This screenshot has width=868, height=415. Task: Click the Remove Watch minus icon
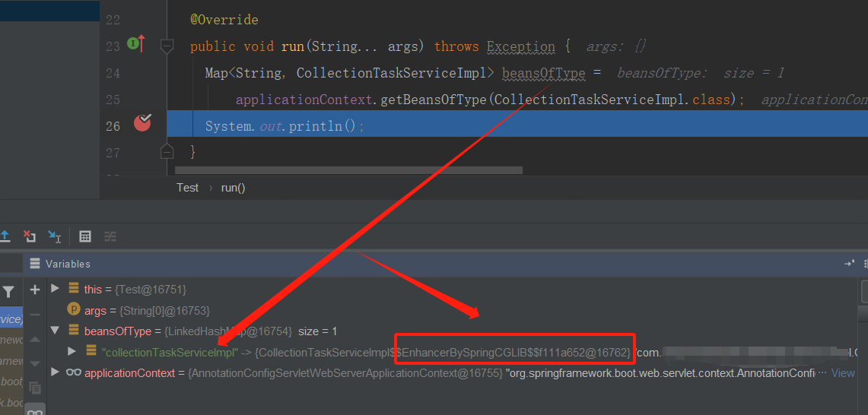(x=35, y=315)
